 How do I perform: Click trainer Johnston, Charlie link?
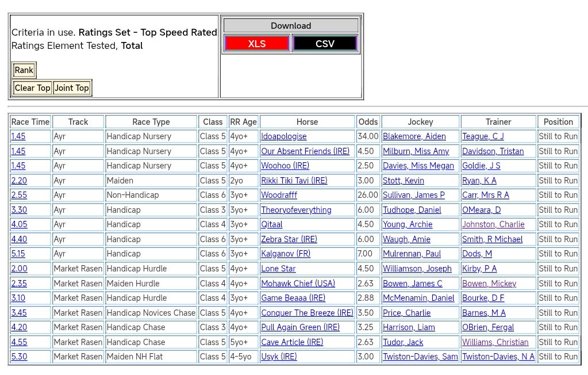point(493,224)
